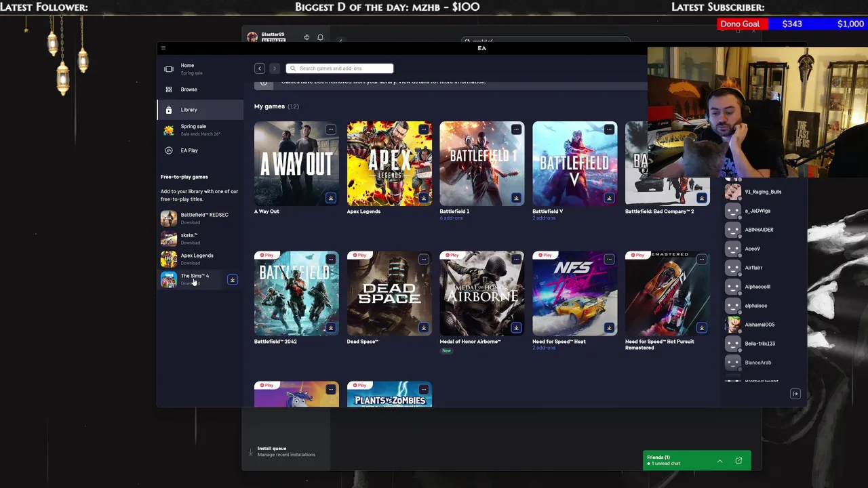Open more options on Battlefield V tile
This screenshot has width=868, height=488.
point(609,129)
